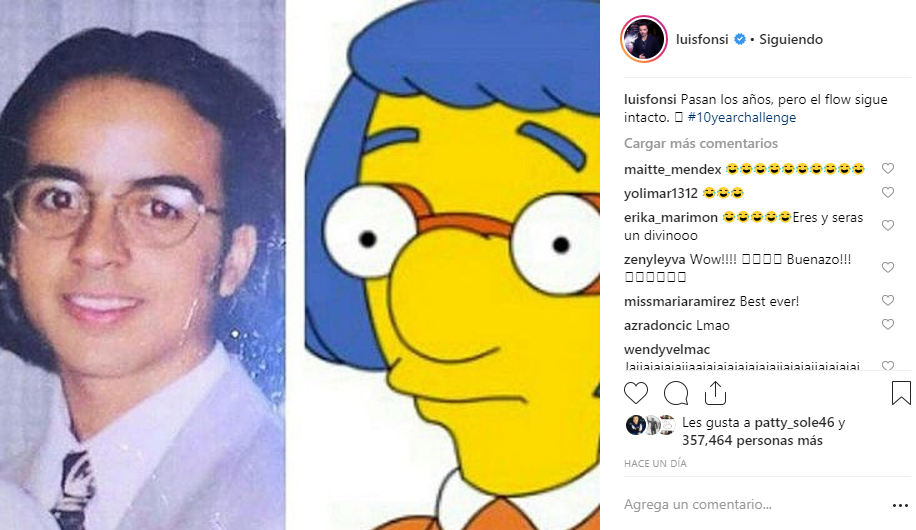Like zenyleyva's comment heart
The width and height of the screenshot is (916, 530).
pos(887,267)
